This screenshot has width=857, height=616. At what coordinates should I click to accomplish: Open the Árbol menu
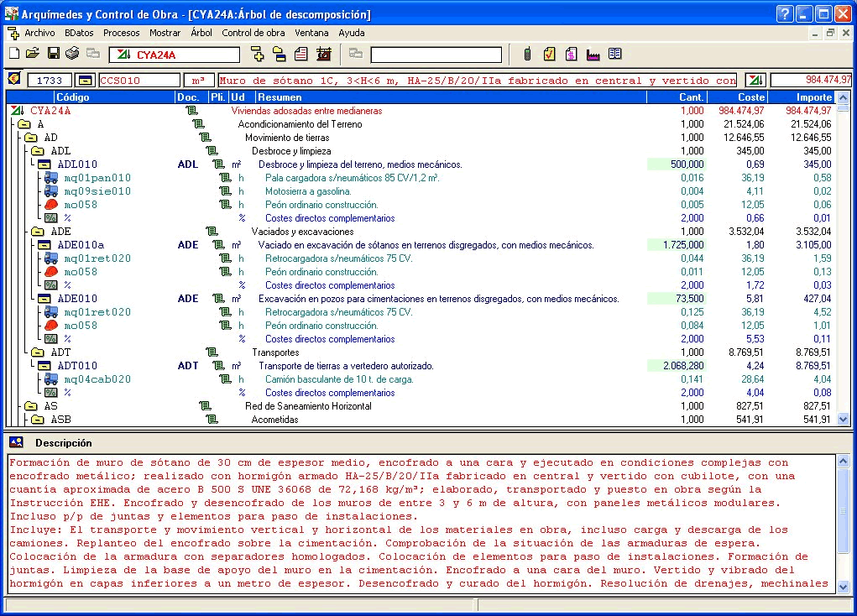pos(201,33)
